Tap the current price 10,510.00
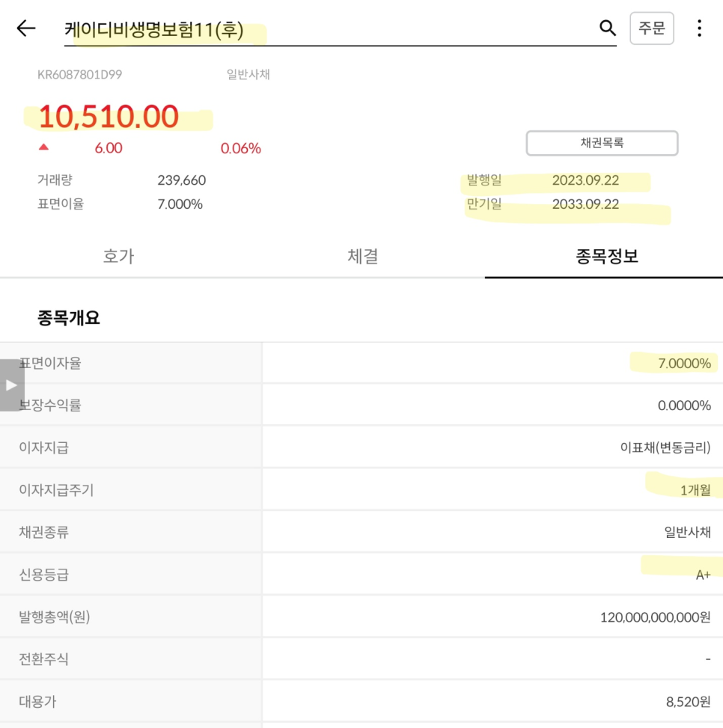This screenshot has height=728, width=723. pyautogui.click(x=109, y=116)
